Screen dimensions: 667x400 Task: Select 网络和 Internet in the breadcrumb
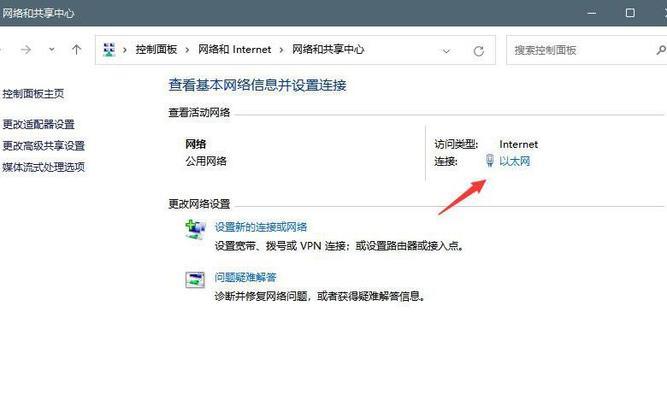tap(234, 50)
